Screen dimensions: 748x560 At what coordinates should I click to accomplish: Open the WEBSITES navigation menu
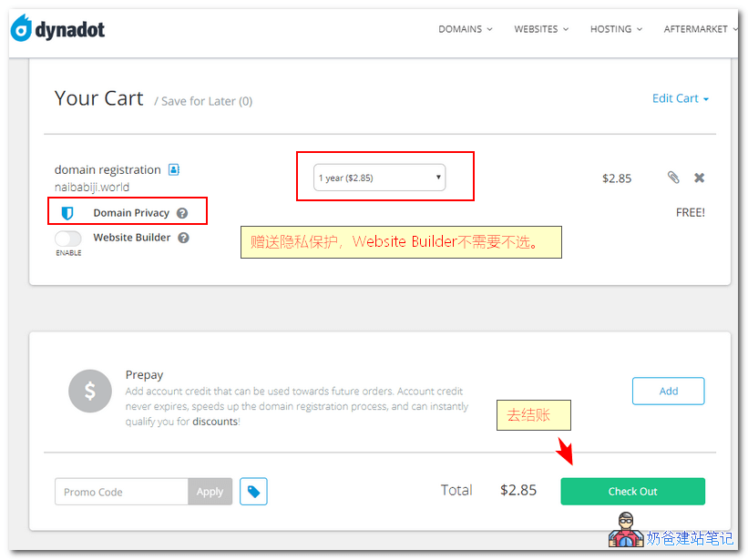[540, 29]
